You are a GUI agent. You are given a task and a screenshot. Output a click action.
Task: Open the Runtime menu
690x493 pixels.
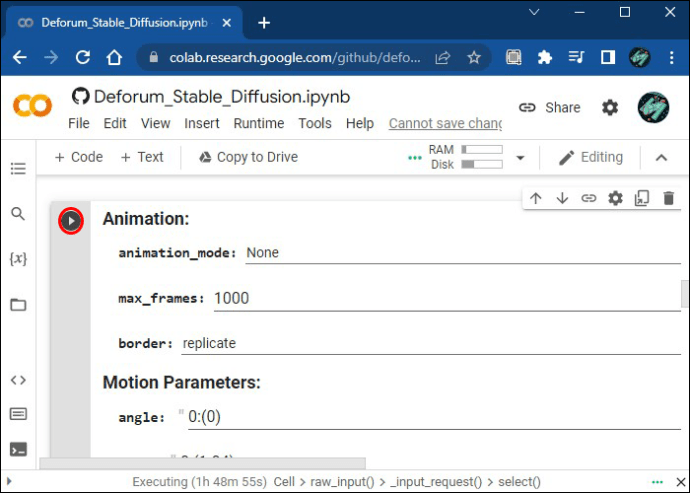(259, 123)
